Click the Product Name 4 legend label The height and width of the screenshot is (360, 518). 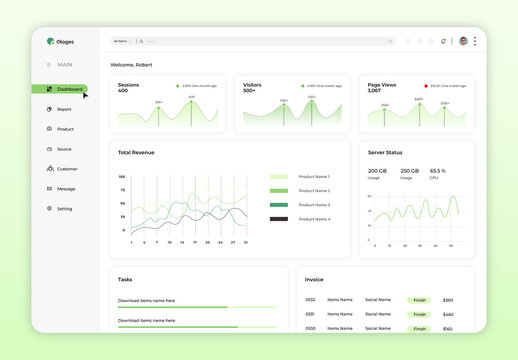click(x=314, y=219)
